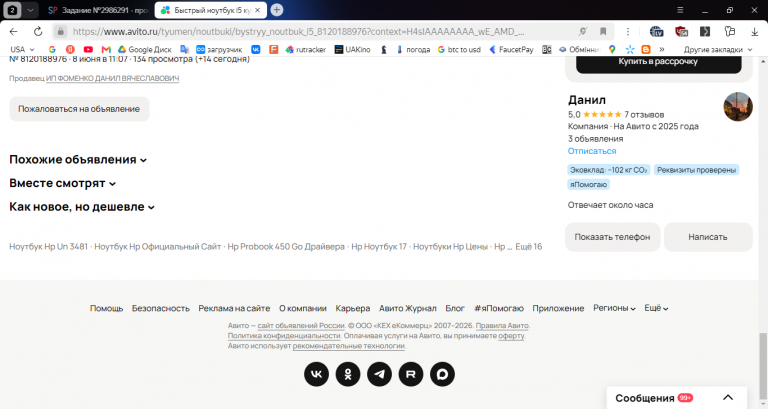
Task: Open Google bookmark icon
Action: click(x=52, y=49)
